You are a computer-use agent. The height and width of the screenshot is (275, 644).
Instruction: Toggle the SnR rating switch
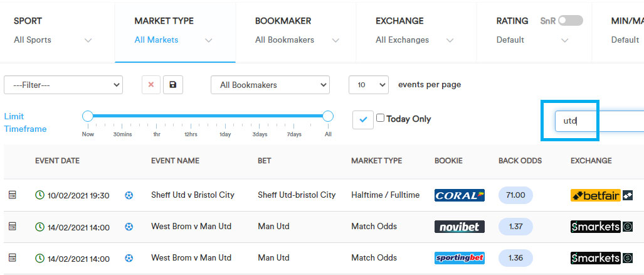pyautogui.click(x=571, y=21)
